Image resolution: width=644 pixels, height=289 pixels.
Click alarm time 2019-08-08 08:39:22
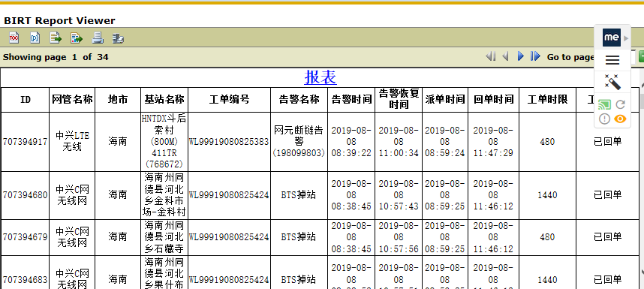point(351,142)
